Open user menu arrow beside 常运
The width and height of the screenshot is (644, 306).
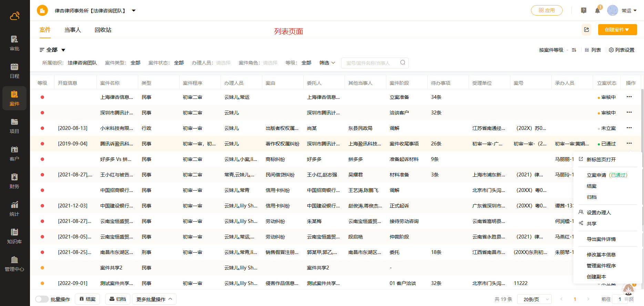click(x=635, y=11)
